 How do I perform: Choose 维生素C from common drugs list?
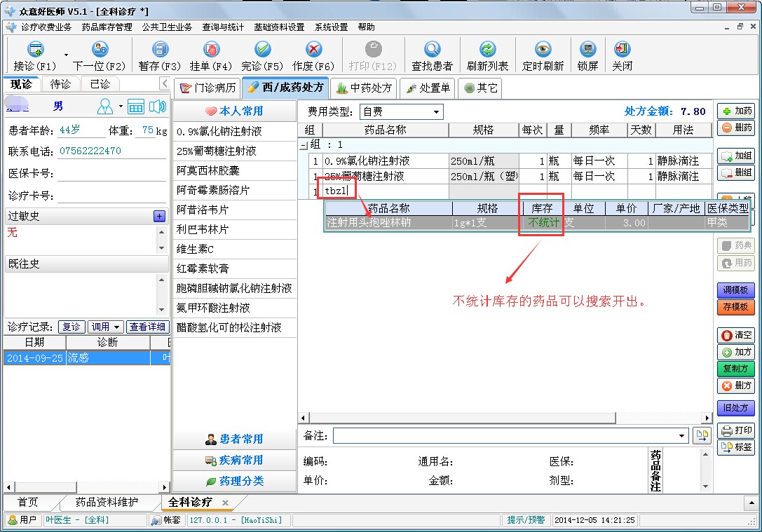[235, 250]
